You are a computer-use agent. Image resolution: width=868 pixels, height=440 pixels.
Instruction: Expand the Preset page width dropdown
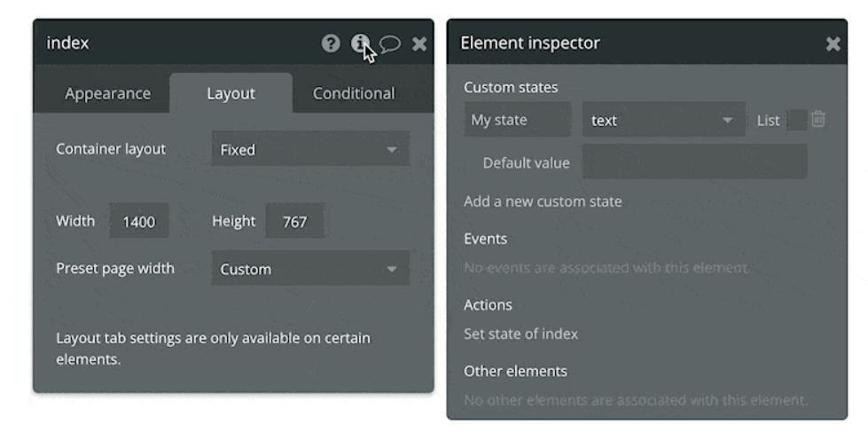[310, 269]
